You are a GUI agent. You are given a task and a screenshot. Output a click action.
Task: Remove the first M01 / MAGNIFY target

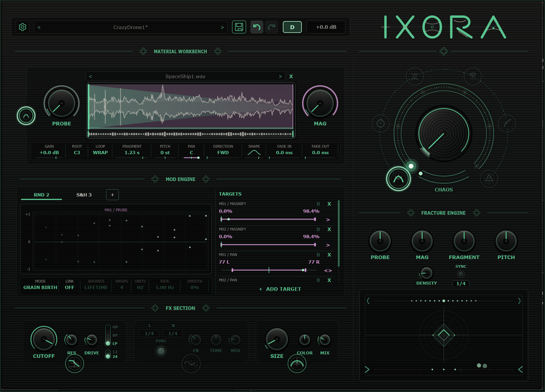[x=329, y=204]
